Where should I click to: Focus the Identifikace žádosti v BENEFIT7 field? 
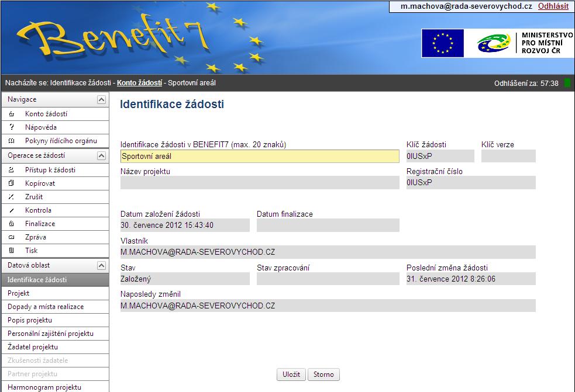[x=260, y=157]
